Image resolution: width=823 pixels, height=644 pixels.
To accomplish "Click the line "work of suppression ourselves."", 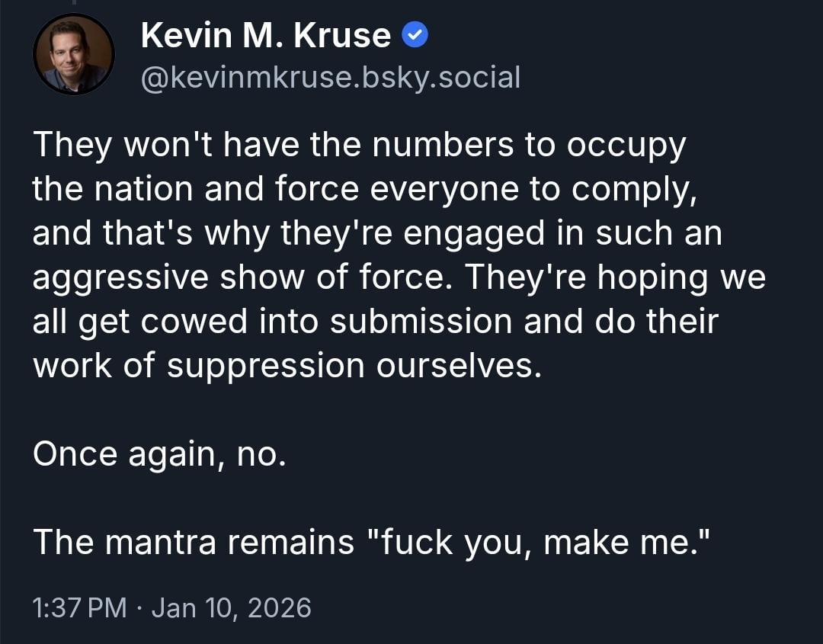I will [x=287, y=366].
